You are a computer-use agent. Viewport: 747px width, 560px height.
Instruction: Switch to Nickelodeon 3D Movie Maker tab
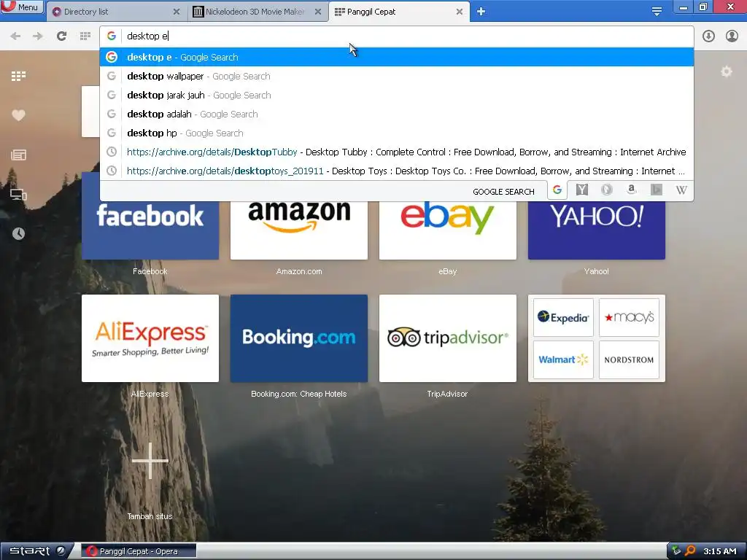click(x=258, y=12)
